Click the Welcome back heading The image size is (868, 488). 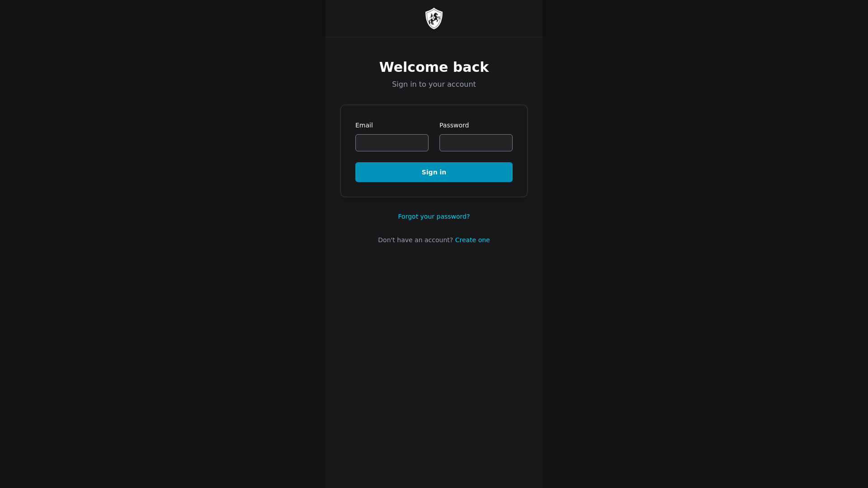434,67
